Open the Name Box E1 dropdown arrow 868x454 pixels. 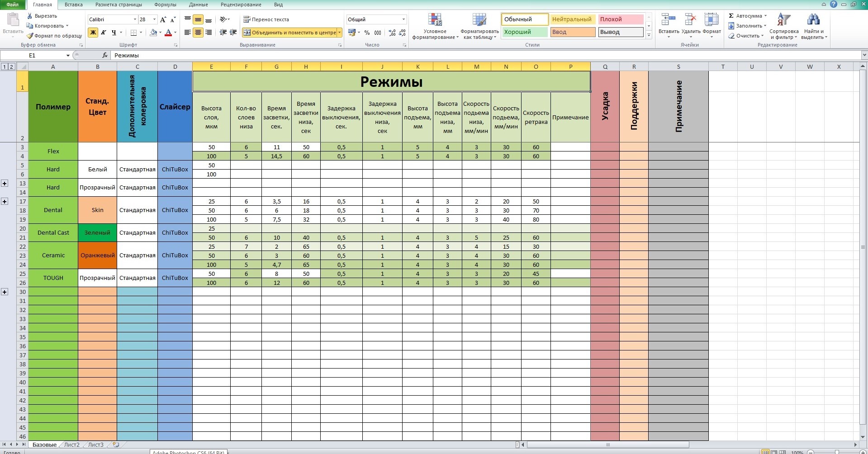point(68,55)
